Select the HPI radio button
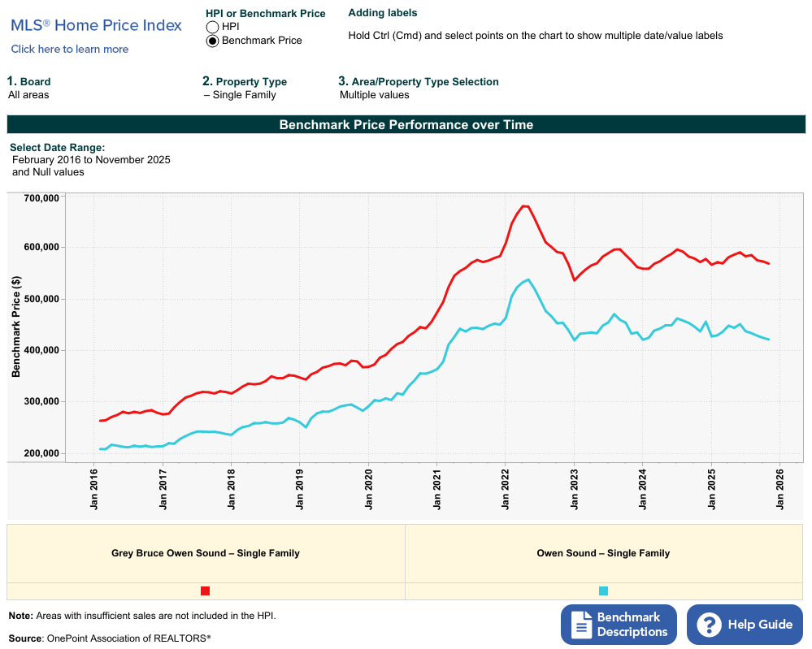Image resolution: width=812 pixels, height=649 pixels. tap(212, 27)
